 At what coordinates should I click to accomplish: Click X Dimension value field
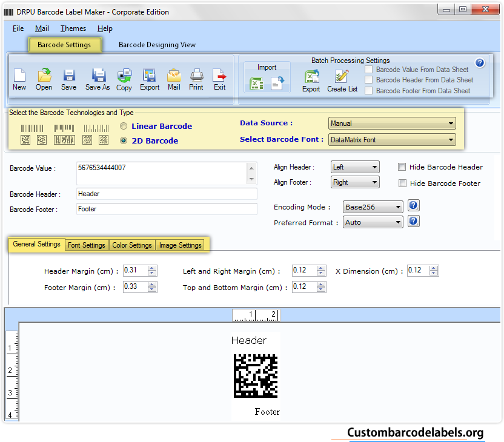coord(418,270)
